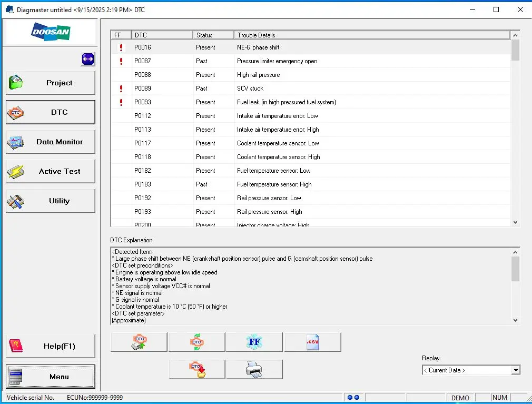Viewport: 532px width, 404px height.
Task: Select DTC code P0088
Action: pyautogui.click(x=143, y=75)
